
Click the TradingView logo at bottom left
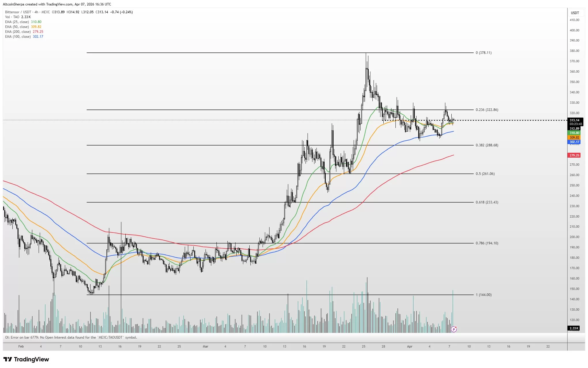point(26,359)
